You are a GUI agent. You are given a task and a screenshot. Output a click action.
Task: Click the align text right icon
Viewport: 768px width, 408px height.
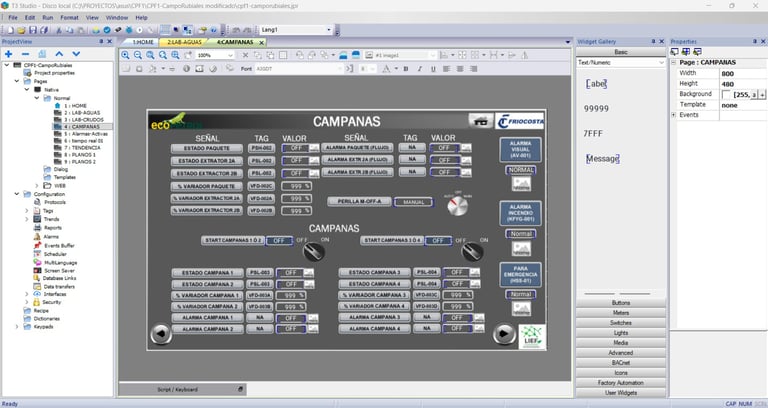(x=474, y=69)
